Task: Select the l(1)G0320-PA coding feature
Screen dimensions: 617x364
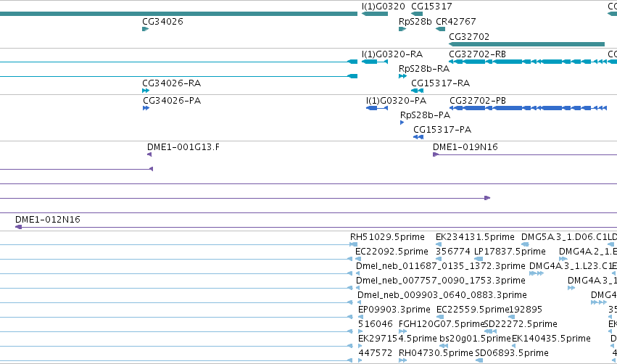Action: (x=377, y=108)
